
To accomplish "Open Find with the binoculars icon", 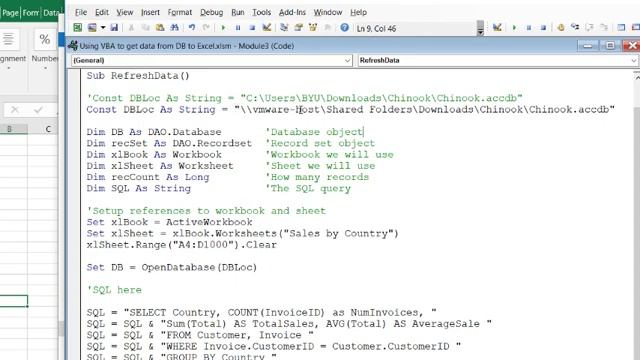I will coord(174,28).
